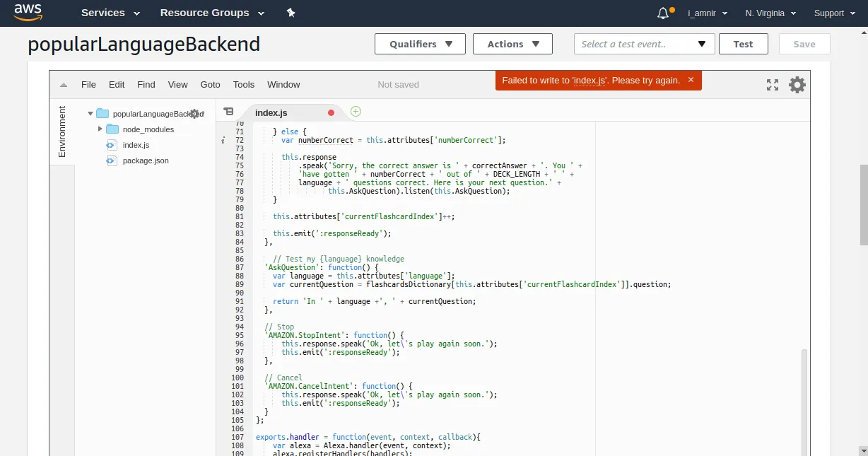
Task: Toggle the Environment side panel tab
Action: point(61,131)
